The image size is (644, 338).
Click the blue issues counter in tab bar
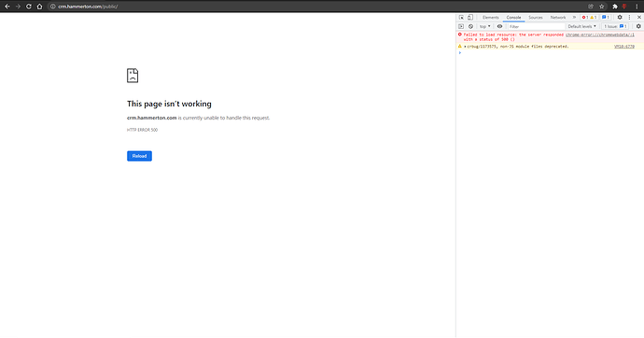pyautogui.click(x=606, y=17)
